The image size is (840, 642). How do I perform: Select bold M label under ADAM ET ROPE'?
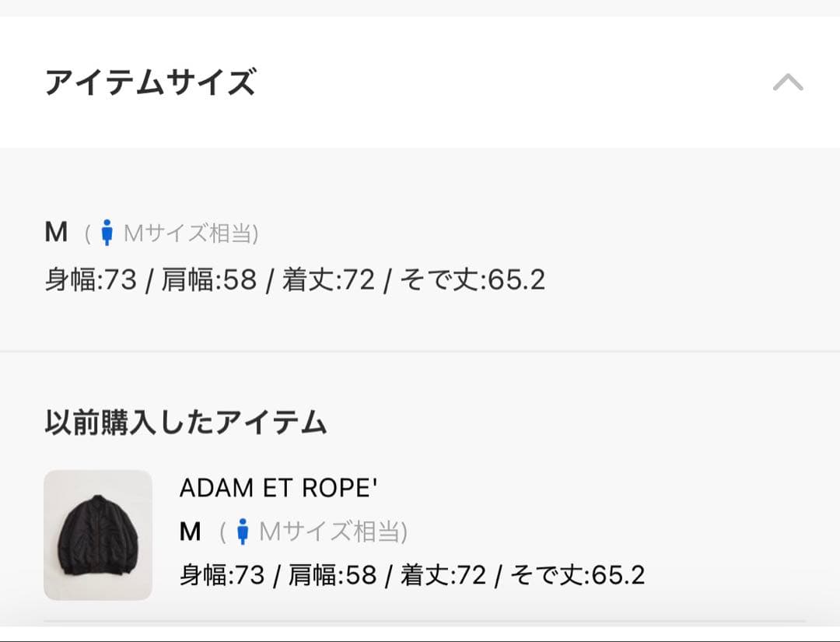(191, 531)
